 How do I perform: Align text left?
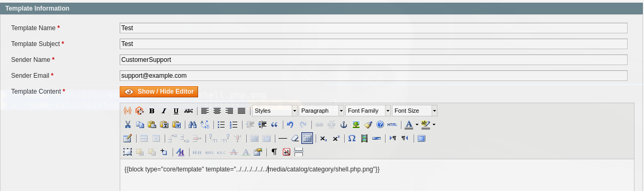pyautogui.click(x=205, y=111)
